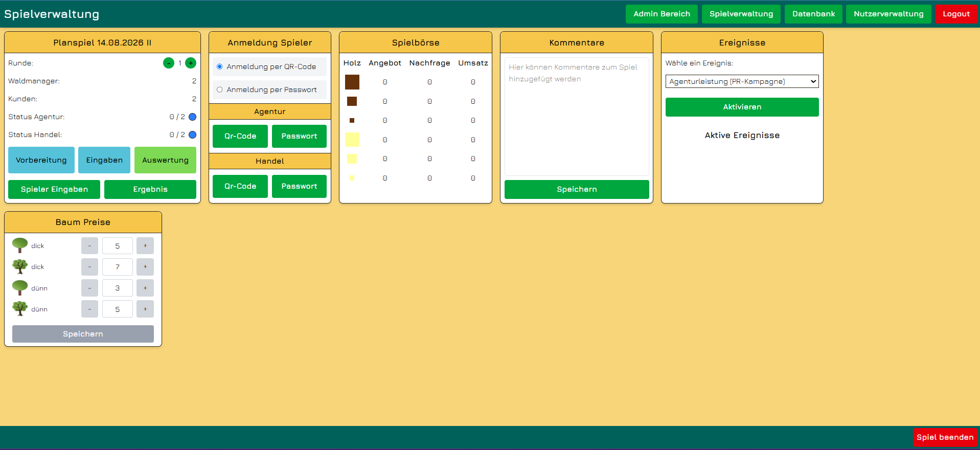The image size is (980, 450).
Task: End the game with Spiel beenden
Action: click(x=945, y=437)
